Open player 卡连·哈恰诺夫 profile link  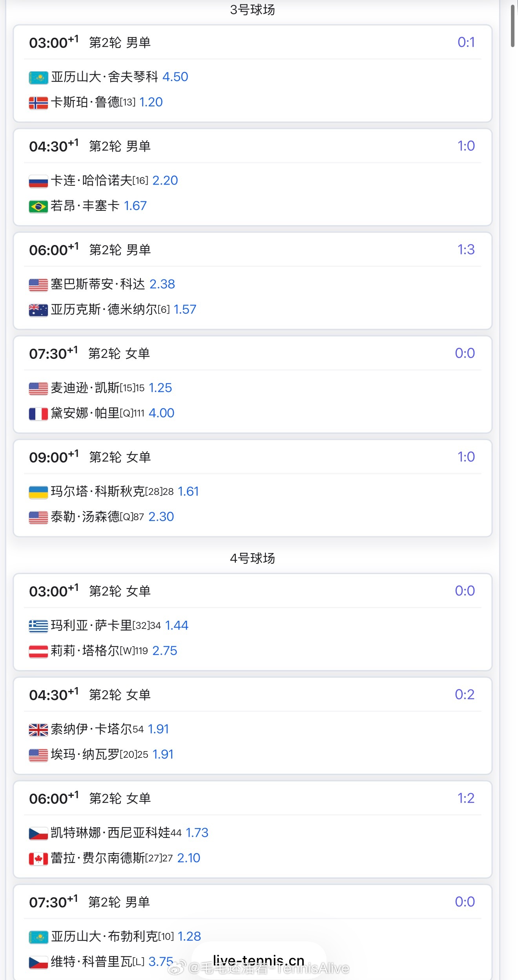(91, 181)
